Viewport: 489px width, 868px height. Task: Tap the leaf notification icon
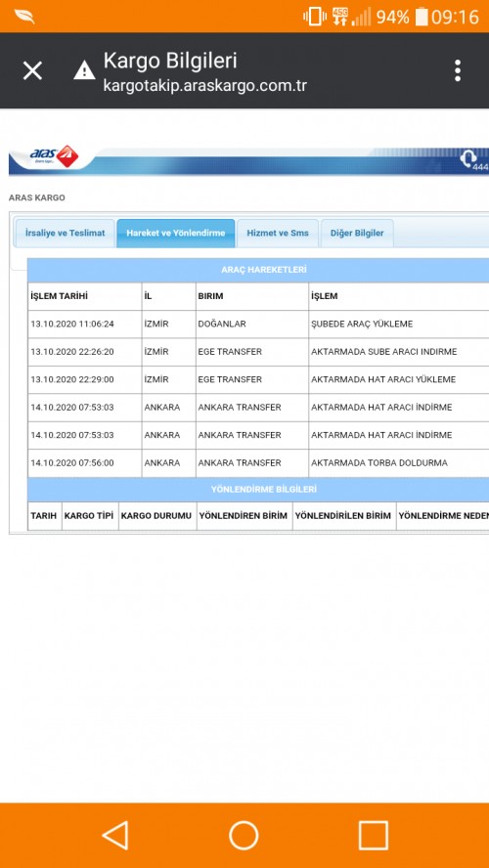(x=24, y=17)
